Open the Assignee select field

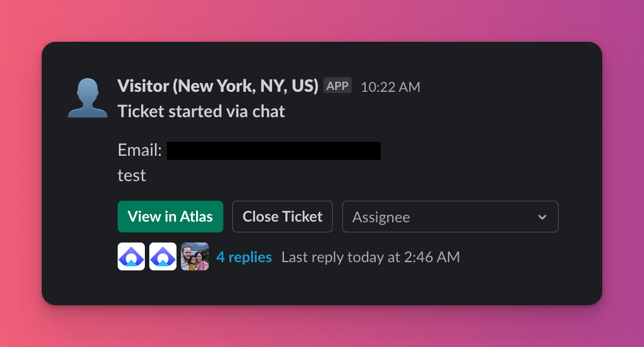coord(450,217)
